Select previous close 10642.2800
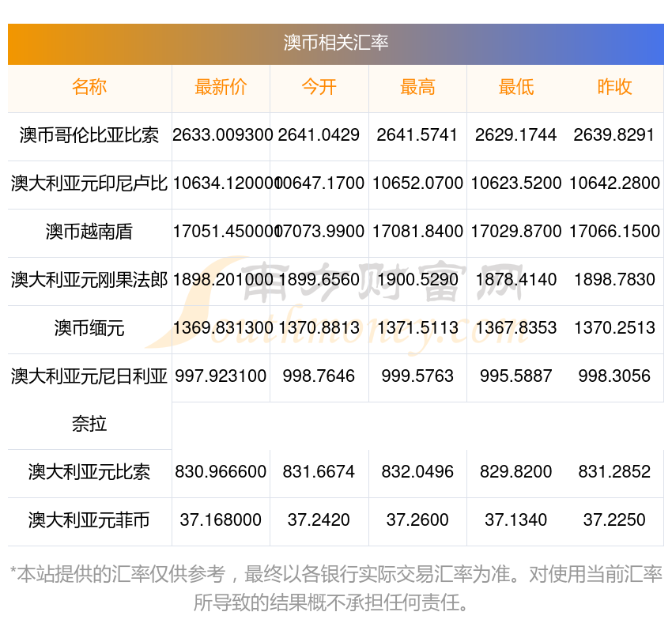This screenshot has height=627, width=672. coord(614,183)
